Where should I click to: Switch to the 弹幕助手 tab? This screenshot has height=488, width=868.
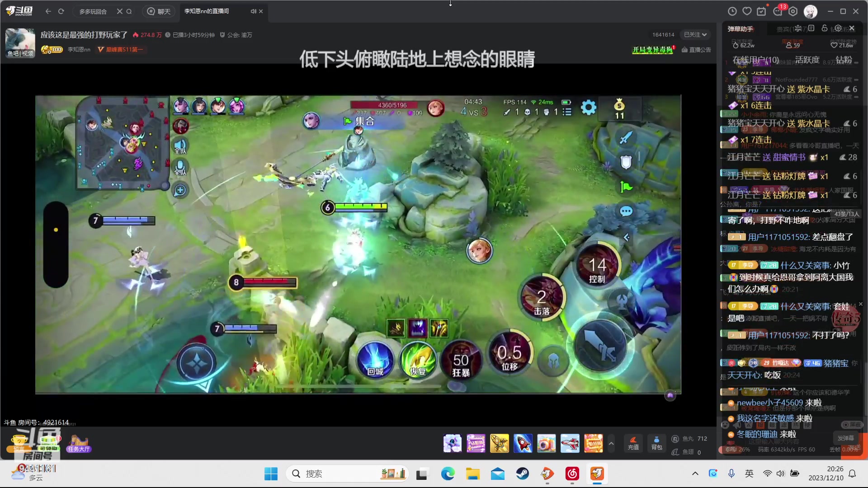pos(740,29)
